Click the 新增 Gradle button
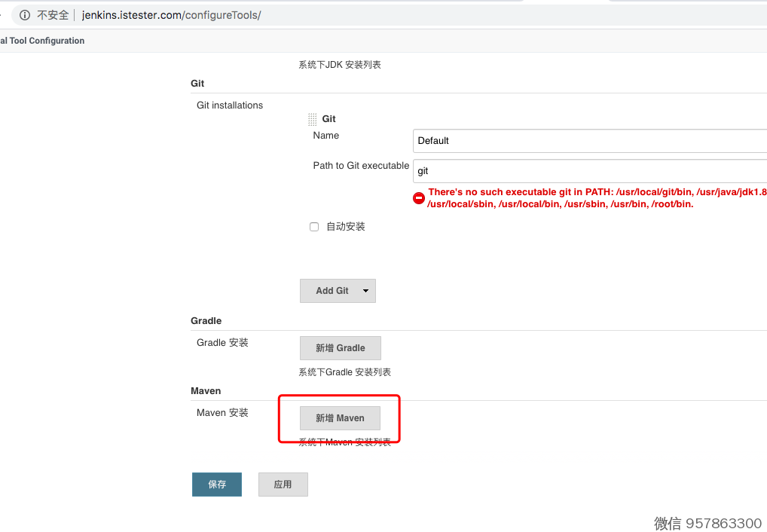 tap(340, 348)
